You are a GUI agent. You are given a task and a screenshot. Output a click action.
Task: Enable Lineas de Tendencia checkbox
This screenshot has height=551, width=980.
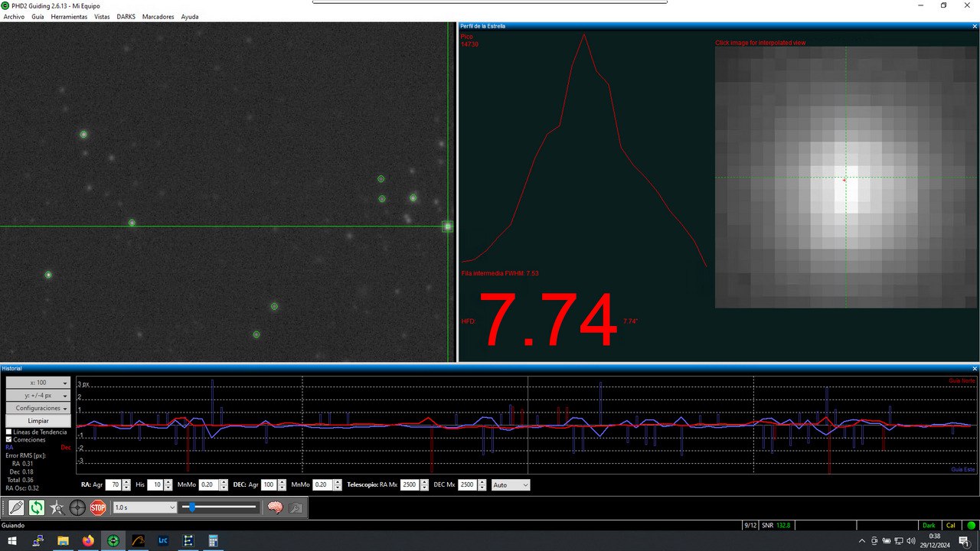click(9, 432)
